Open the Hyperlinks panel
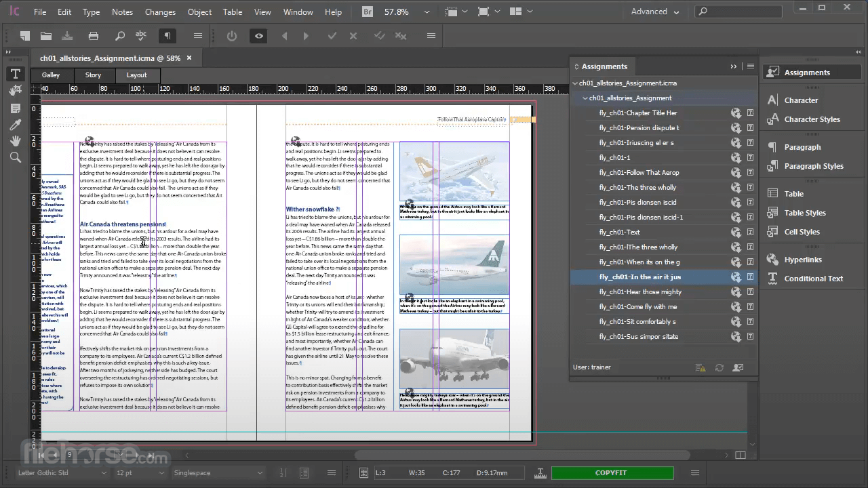The height and width of the screenshot is (488, 868). coord(802,260)
